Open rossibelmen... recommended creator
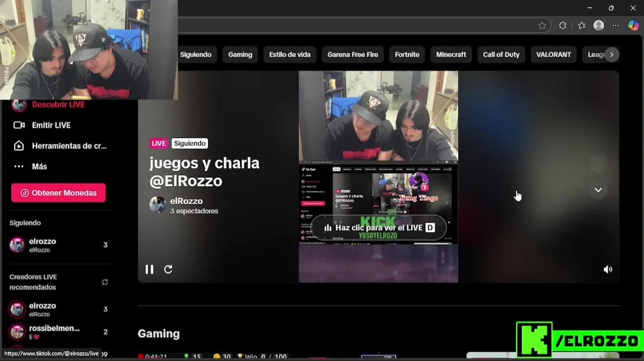 (x=58, y=332)
